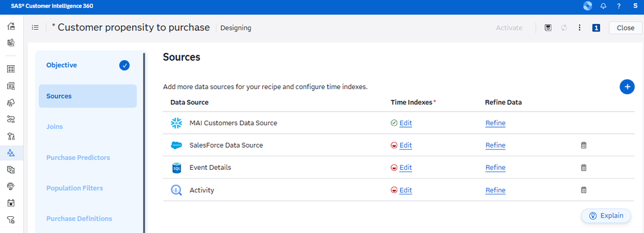Edit time indexes for Event Details
644x233 pixels.
[405, 168]
